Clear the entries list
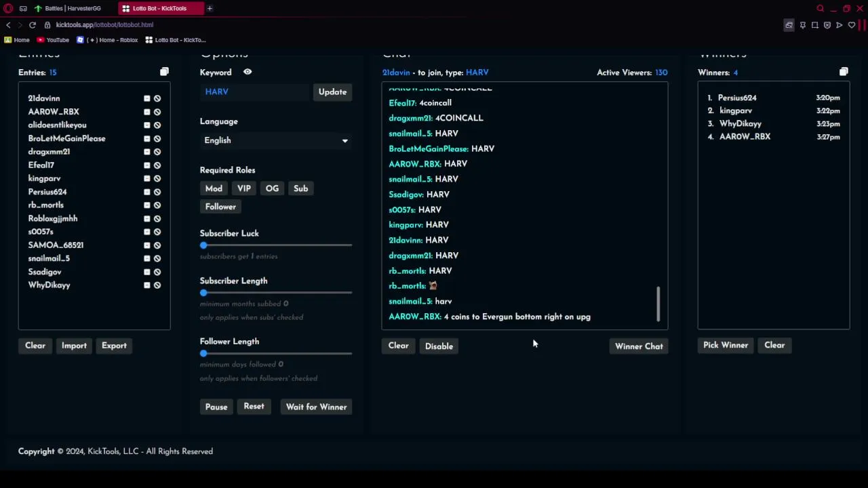Image resolution: width=868 pixels, height=488 pixels. pyautogui.click(x=35, y=346)
